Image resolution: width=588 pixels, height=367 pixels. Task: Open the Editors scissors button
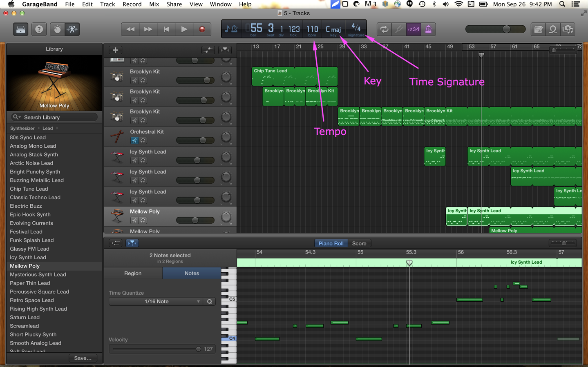(72, 29)
